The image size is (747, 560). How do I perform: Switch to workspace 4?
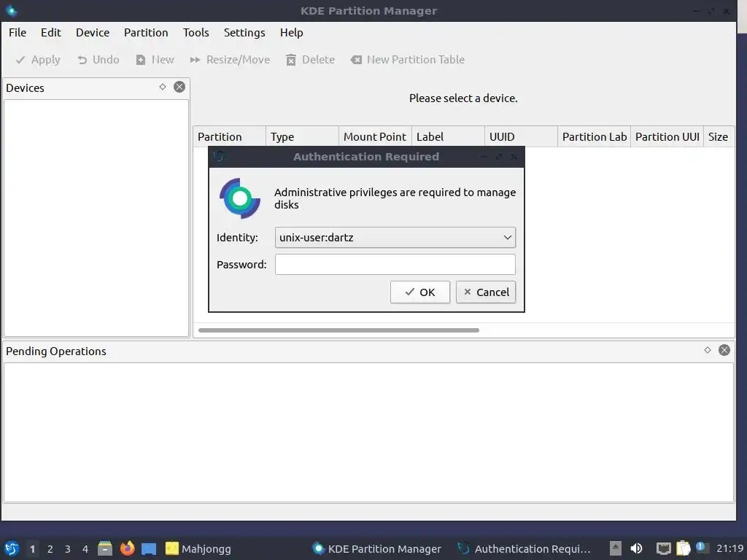(x=85, y=548)
